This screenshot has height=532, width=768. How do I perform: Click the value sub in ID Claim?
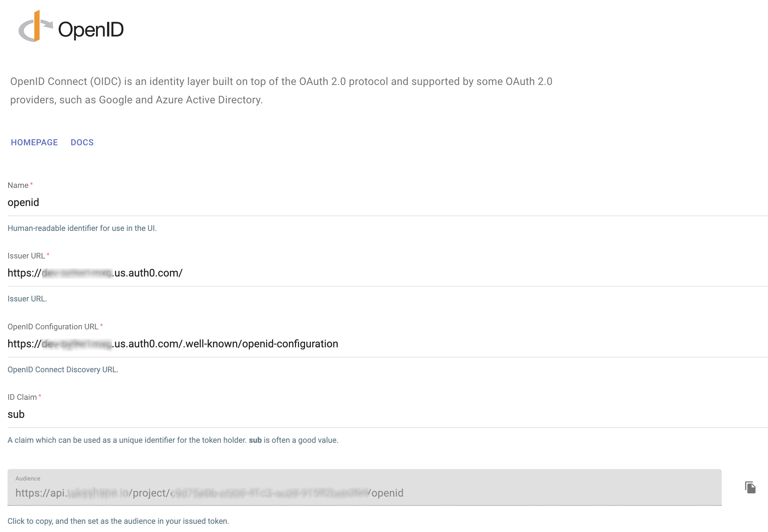(16, 414)
